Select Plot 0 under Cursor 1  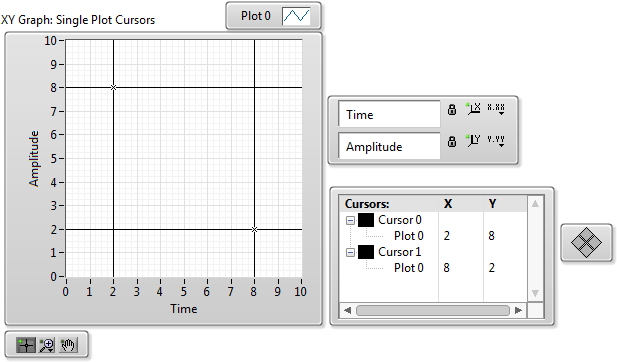click(409, 268)
